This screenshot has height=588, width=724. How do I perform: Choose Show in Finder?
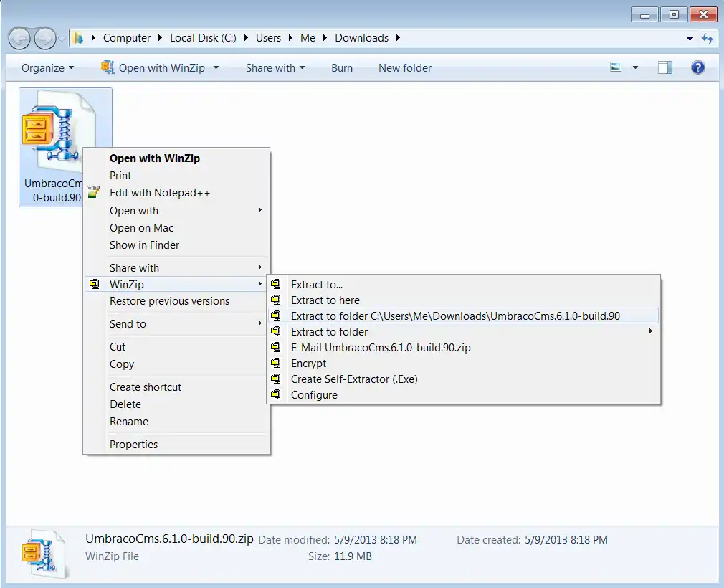tap(176, 245)
